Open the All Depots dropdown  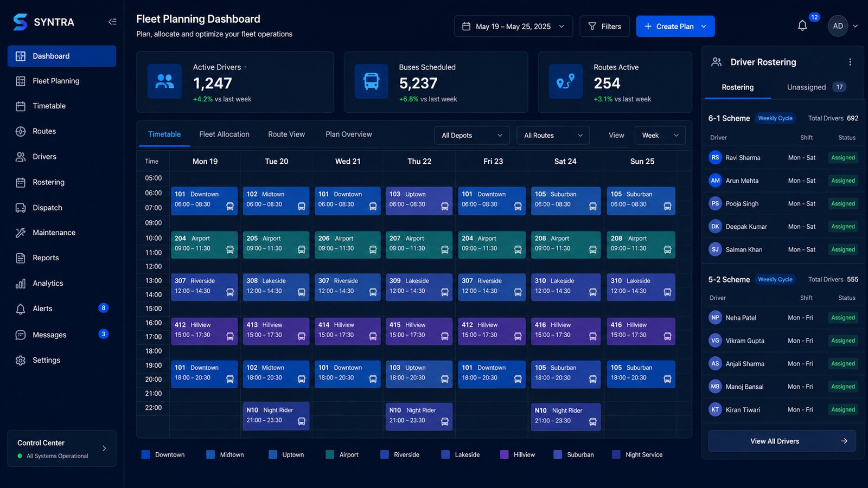[472, 135]
